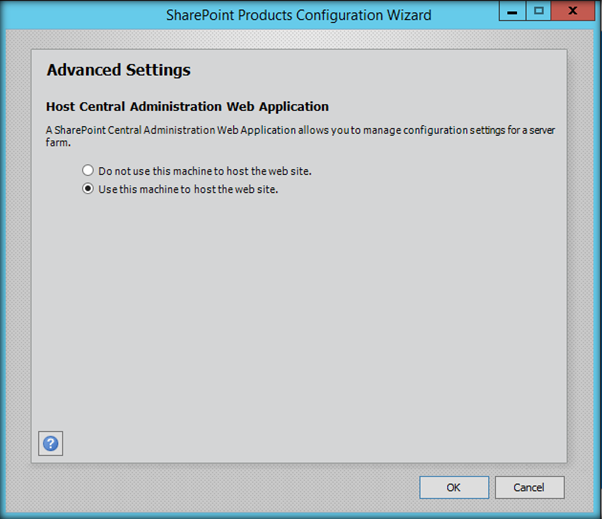602x519 pixels.
Task: Click "Host Central Administration Web Application" heading
Action: coord(187,106)
